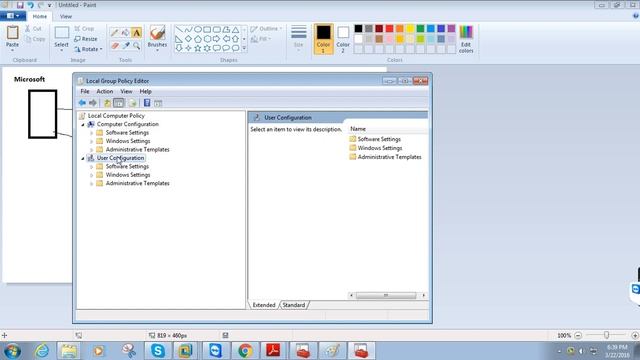Image resolution: width=640 pixels, height=360 pixels.
Task: Open the Size line thickness dropdown
Action: pyautogui.click(x=299, y=39)
